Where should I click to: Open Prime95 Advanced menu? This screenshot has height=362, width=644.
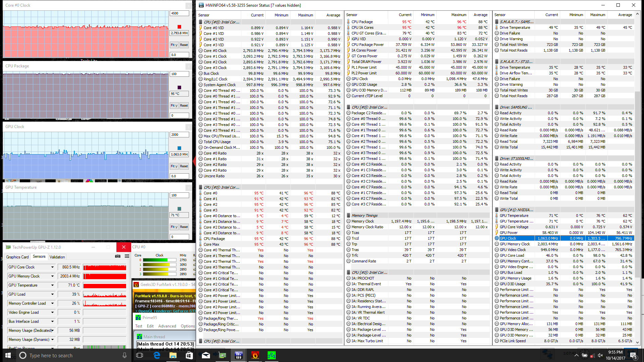click(167, 326)
